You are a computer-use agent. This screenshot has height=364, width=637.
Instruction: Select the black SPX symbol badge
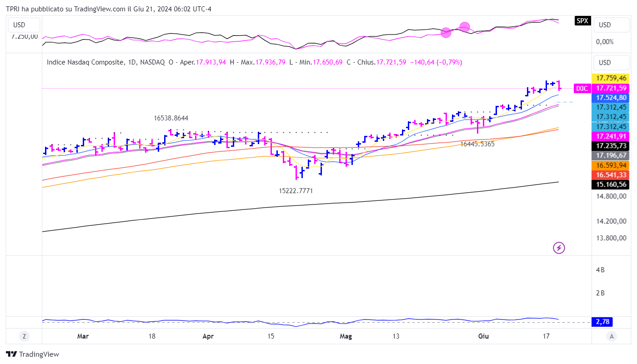pyautogui.click(x=582, y=20)
